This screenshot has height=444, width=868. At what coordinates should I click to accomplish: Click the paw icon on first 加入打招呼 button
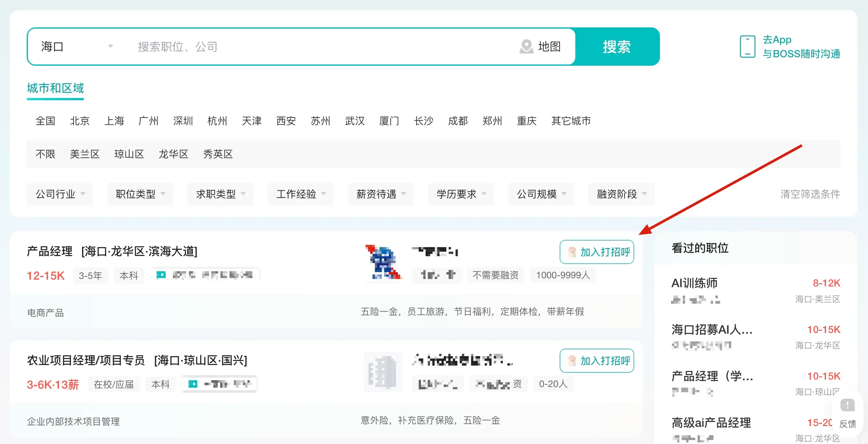(x=572, y=252)
